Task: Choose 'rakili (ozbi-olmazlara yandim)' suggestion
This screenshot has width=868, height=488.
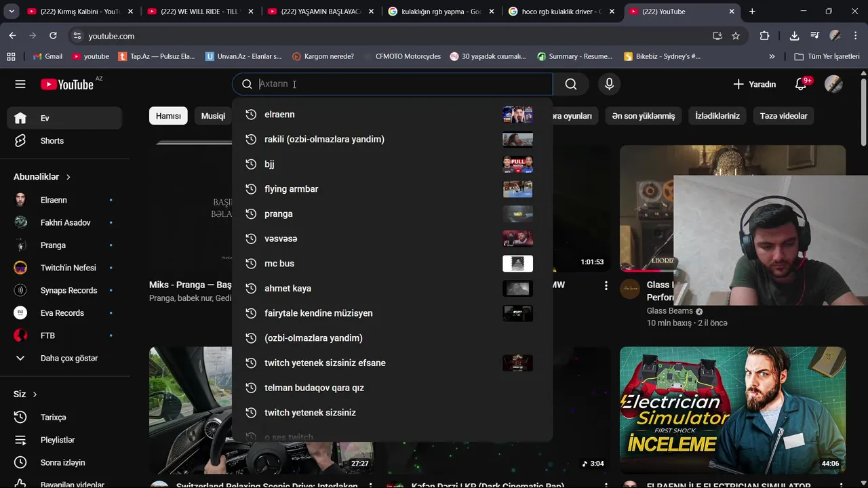Action: coord(392,139)
